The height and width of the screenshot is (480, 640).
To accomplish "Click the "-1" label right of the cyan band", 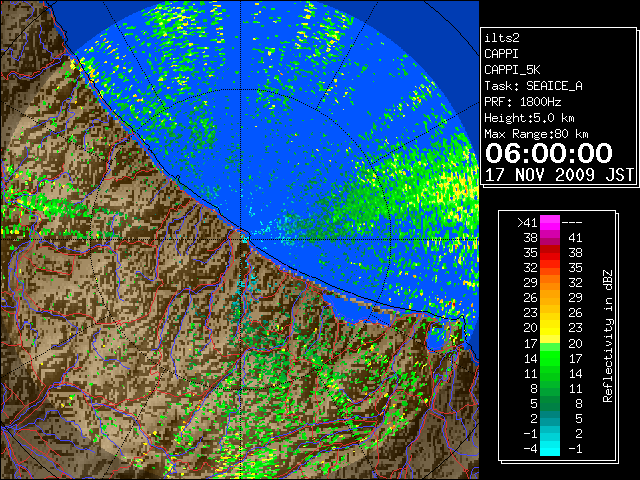I will [x=575, y=448].
